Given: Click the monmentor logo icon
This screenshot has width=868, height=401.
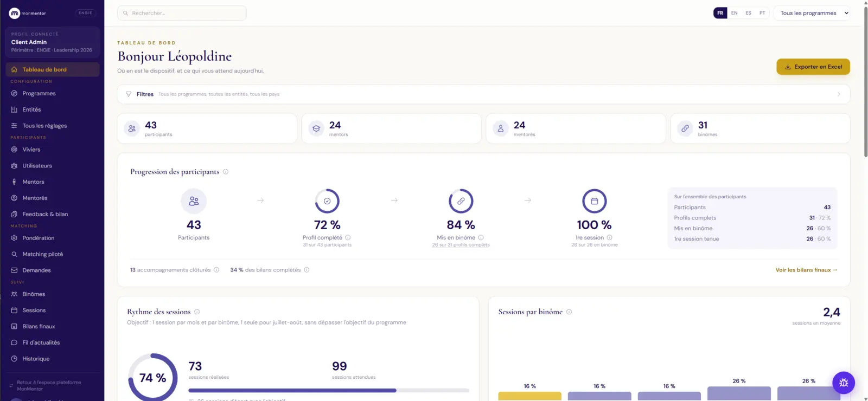Looking at the screenshot, I should pyautogui.click(x=15, y=13).
